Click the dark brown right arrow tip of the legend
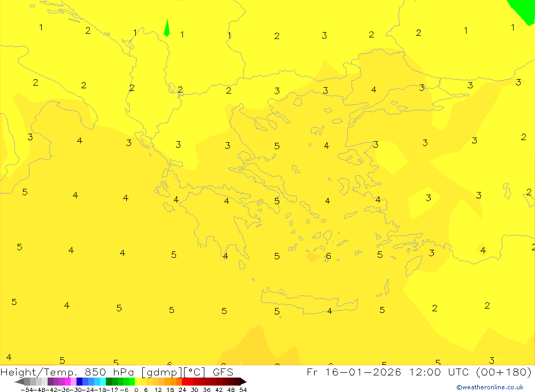535x392 pixels. (243, 382)
